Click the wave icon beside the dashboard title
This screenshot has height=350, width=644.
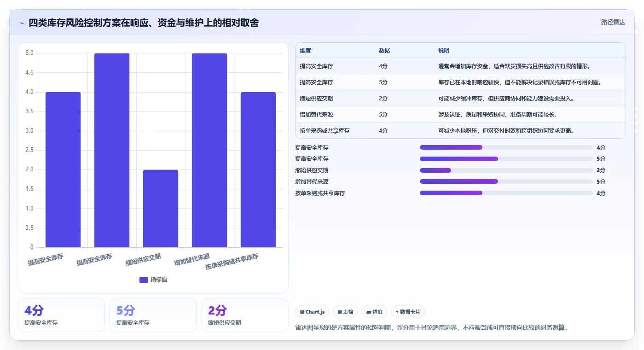point(22,23)
